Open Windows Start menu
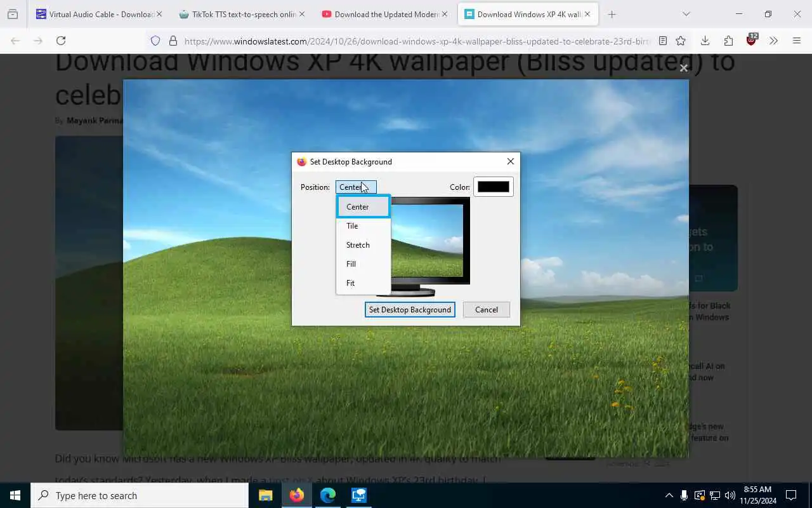Screen dimensions: 812x508 (x=15, y=495)
